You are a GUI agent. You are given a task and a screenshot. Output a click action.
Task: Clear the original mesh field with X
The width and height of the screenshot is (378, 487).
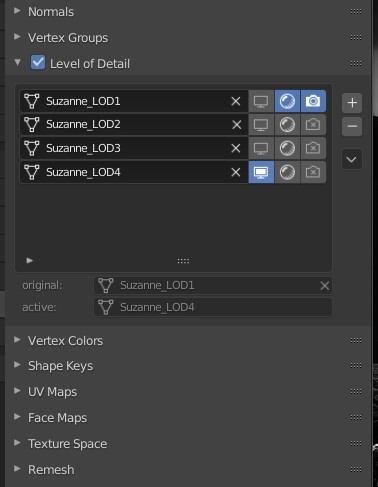pyautogui.click(x=325, y=286)
